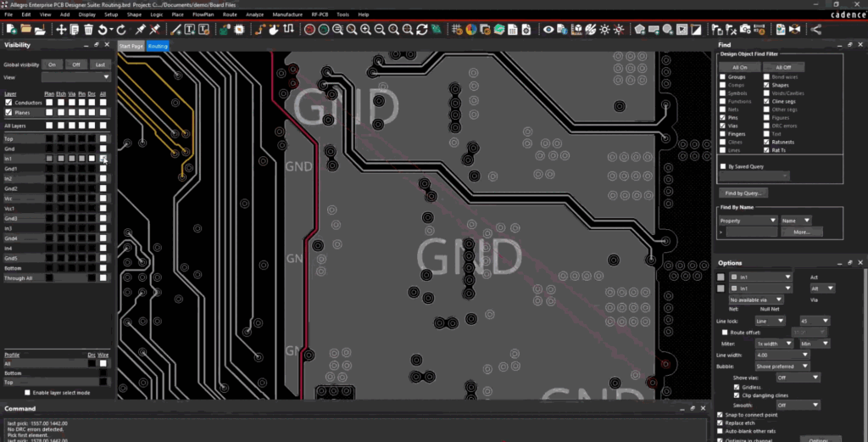Screen dimensions: 868x442
Task: Open the Route menu
Action: [x=230, y=14]
